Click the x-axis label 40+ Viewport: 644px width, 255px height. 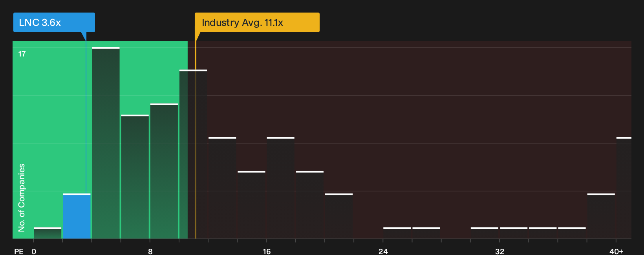(x=616, y=251)
